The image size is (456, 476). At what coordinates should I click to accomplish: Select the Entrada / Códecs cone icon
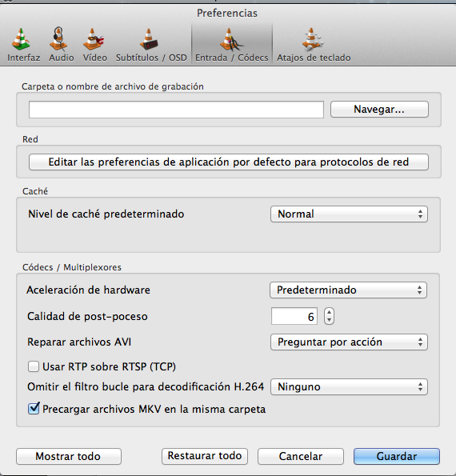tap(231, 39)
